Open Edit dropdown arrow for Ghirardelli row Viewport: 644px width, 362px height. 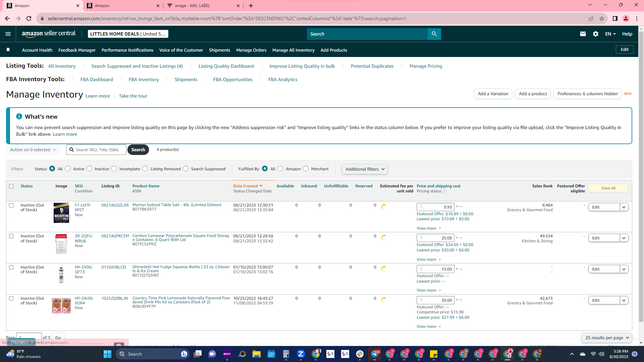coord(624,269)
